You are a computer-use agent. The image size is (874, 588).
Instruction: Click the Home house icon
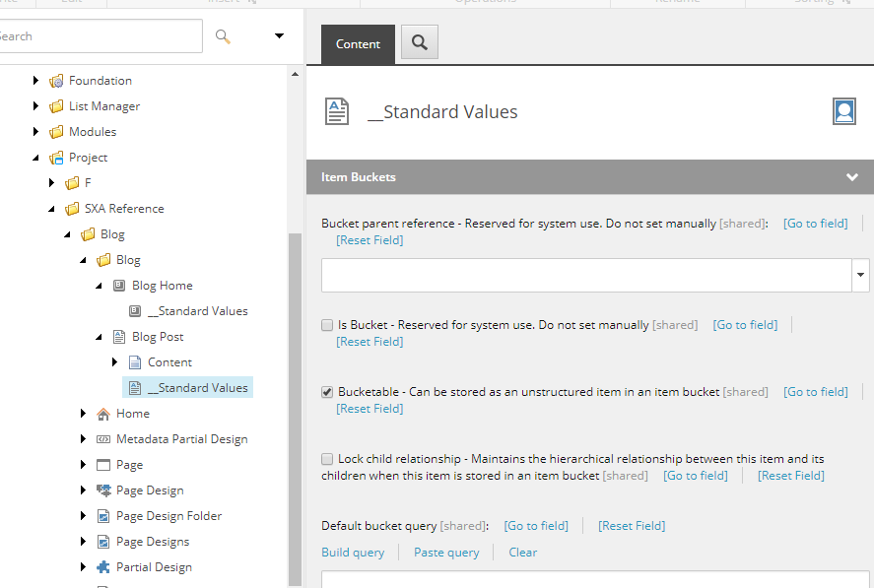103,414
